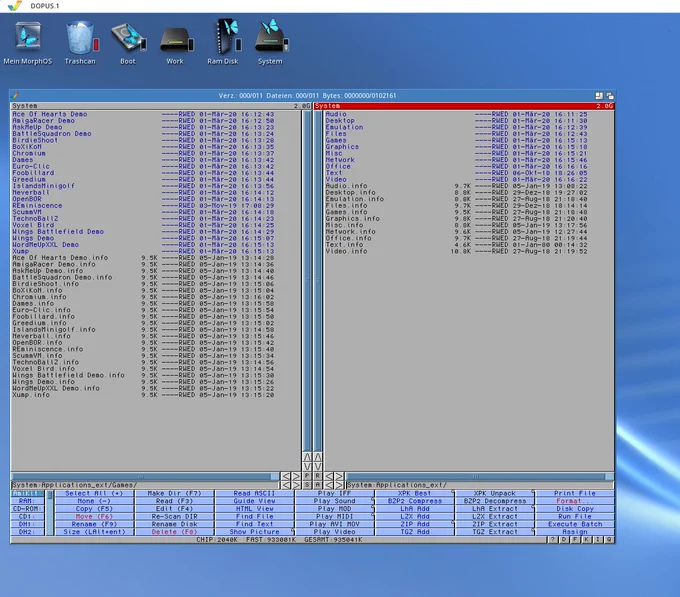Select 'Graphics' directory in right pane
Screen dimensions: 680x597
pyautogui.click(x=457, y=147)
